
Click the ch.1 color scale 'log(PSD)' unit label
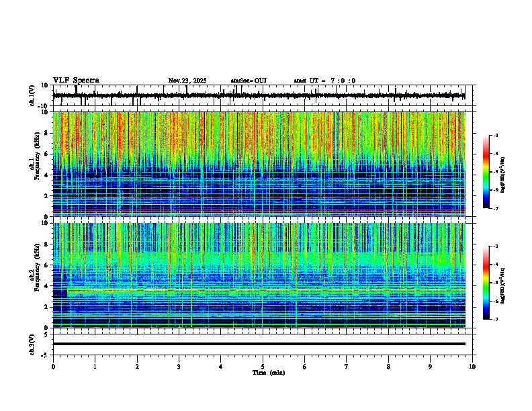502,175
